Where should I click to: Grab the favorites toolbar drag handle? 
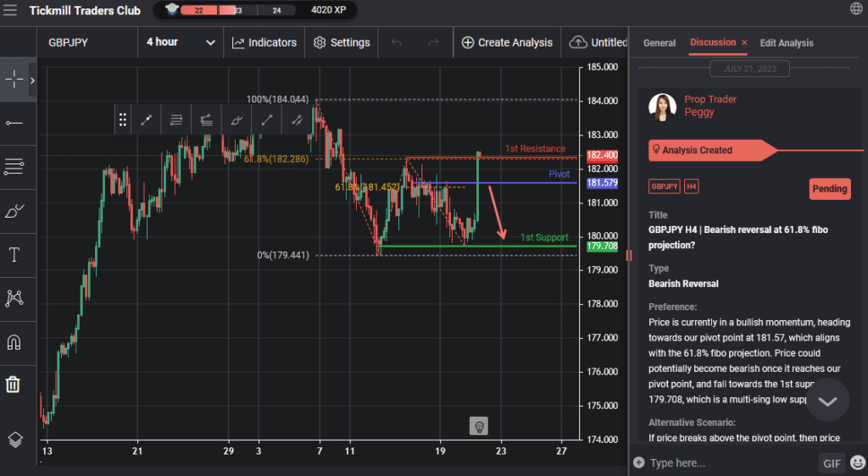pos(122,119)
